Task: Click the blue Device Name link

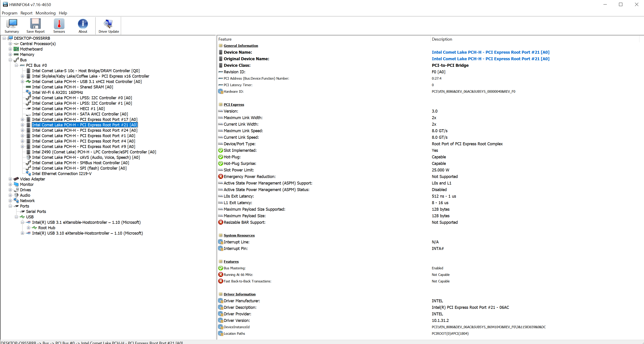Action: click(490, 52)
